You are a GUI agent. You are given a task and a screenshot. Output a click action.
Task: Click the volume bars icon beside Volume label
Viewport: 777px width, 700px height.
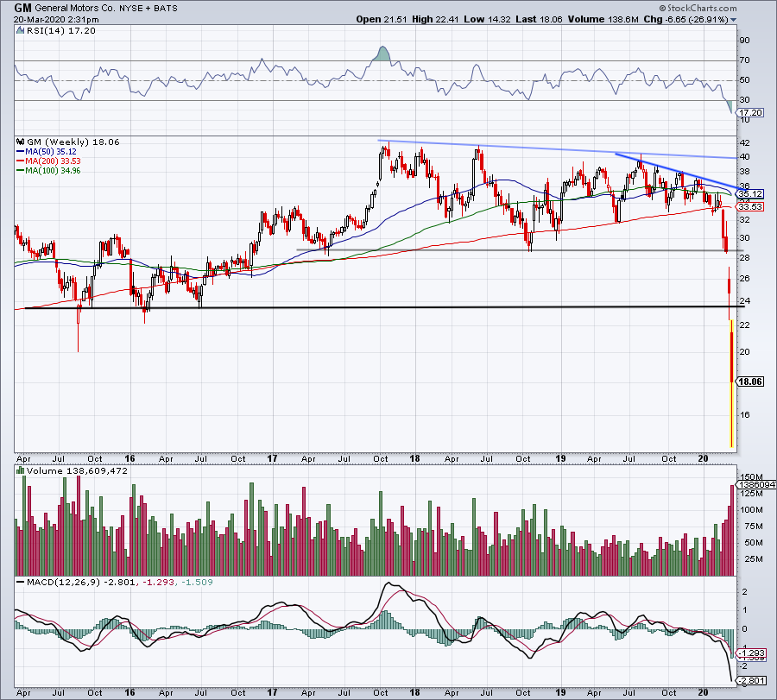[x=21, y=470]
